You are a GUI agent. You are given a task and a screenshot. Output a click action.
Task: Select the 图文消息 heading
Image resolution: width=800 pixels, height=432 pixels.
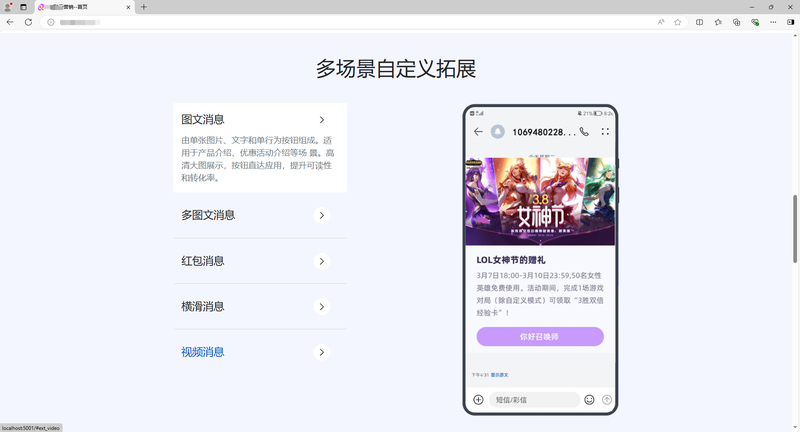pos(203,120)
